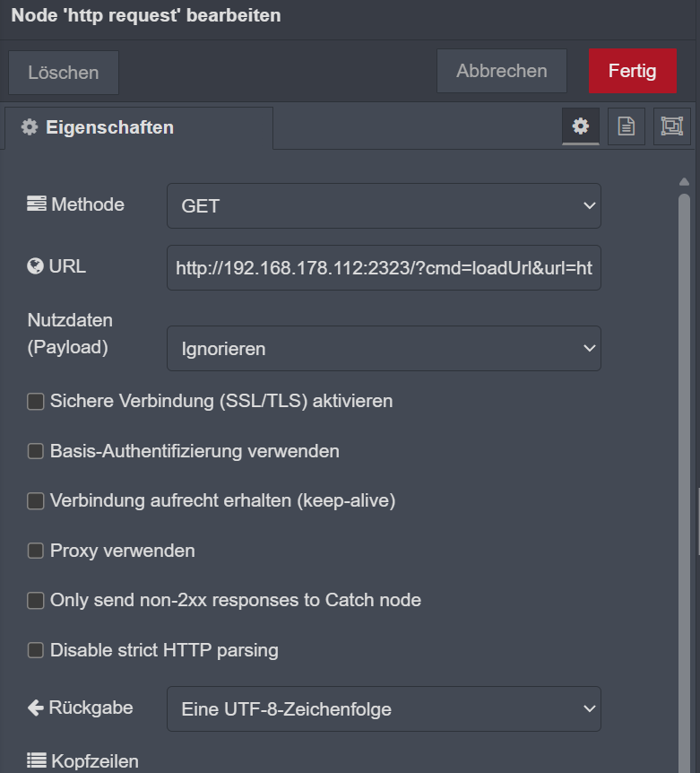
Task: Click the Rückgabe arrow icon
Action: 36,708
